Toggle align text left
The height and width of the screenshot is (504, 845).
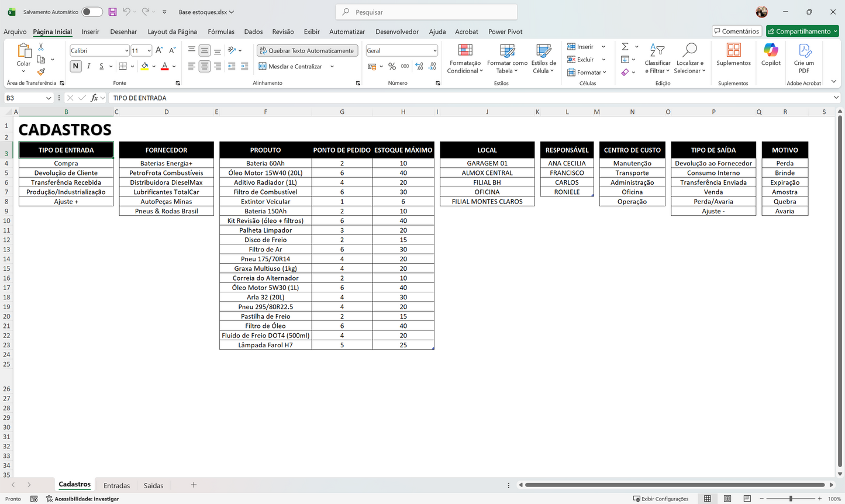coord(191,67)
